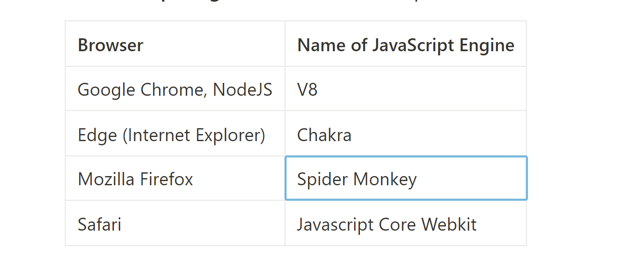644x271 pixels.
Task: Click the "NodeJS" text
Action: coord(242,90)
